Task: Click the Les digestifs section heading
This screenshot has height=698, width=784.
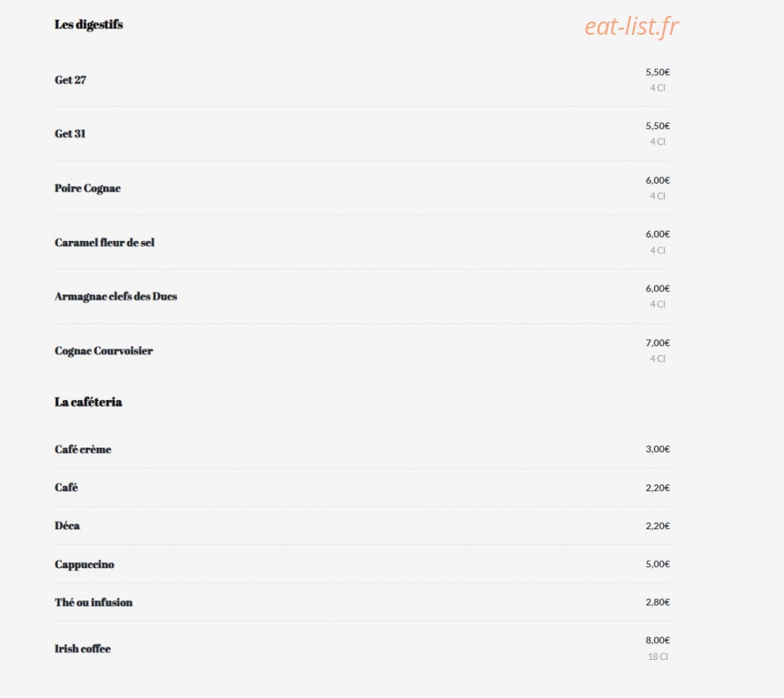Action: pyautogui.click(x=89, y=25)
